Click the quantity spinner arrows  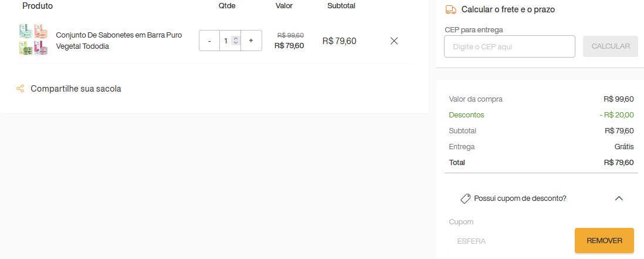point(235,41)
